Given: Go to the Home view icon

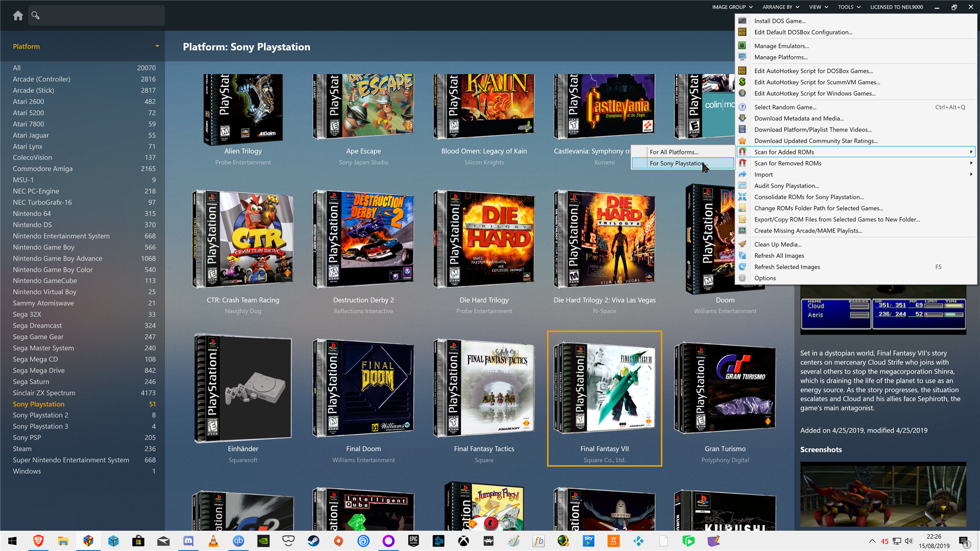Looking at the screenshot, I should click(18, 15).
